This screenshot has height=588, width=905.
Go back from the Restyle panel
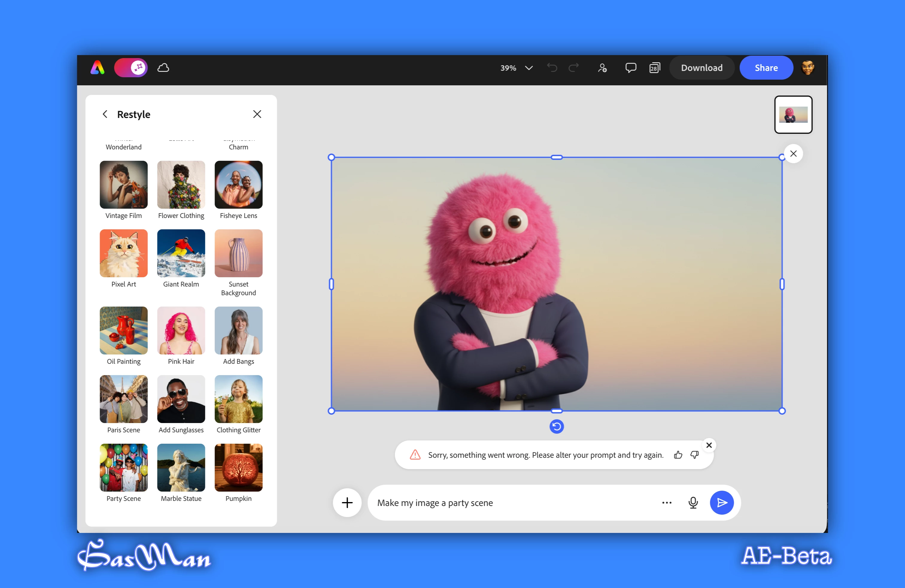105,114
